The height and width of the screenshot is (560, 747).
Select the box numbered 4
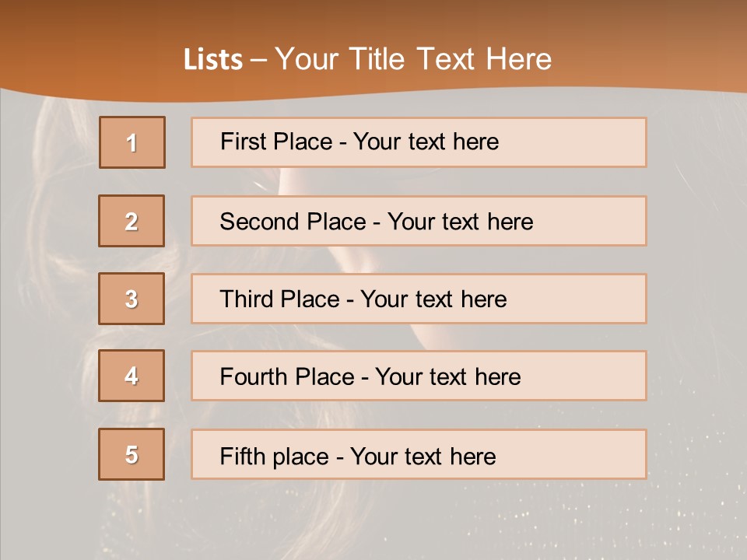pos(132,376)
